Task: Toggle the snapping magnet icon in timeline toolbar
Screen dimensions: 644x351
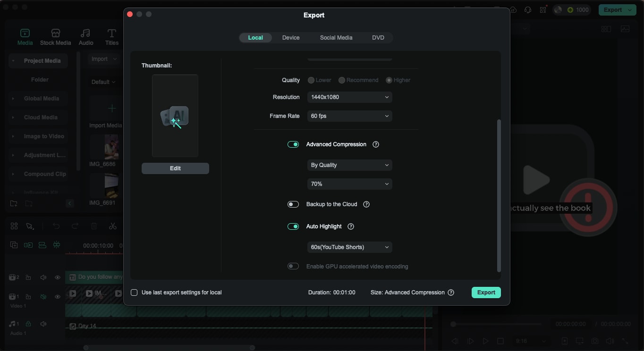Action: click(x=57, y=245)
